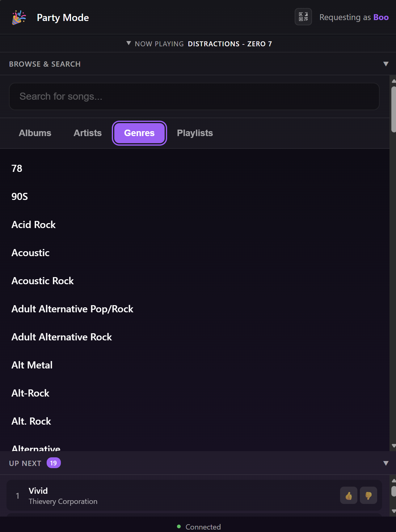
Task: Switch to the Albums tab
Action: (35, 133)
